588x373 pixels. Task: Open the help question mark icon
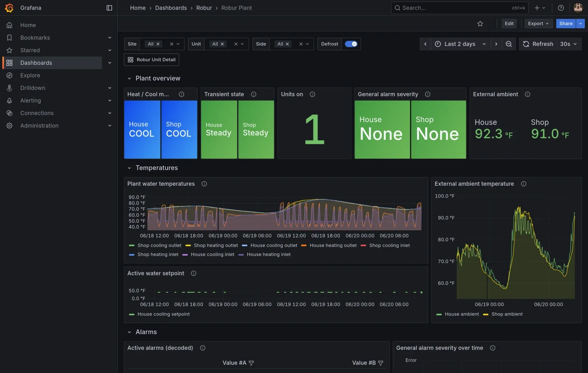pos(561,8)
